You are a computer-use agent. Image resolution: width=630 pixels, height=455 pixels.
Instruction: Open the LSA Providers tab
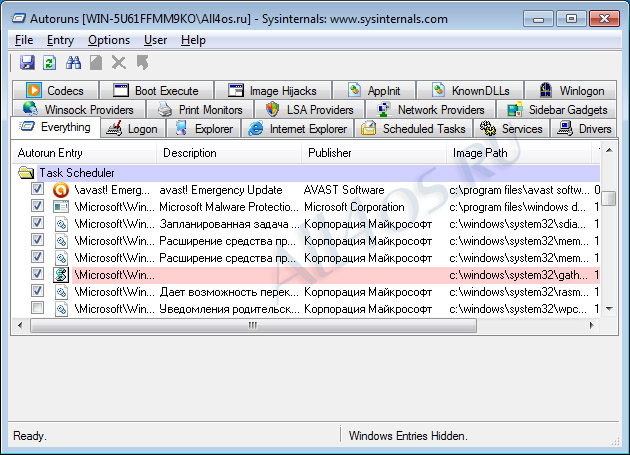(309, 109)
